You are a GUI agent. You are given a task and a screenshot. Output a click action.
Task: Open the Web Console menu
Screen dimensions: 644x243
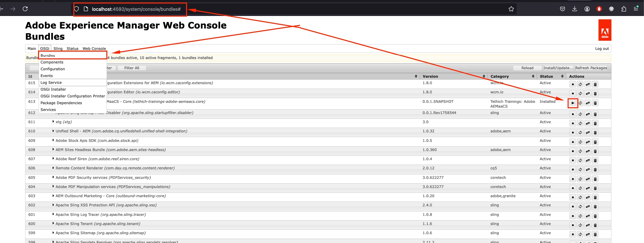94,49
